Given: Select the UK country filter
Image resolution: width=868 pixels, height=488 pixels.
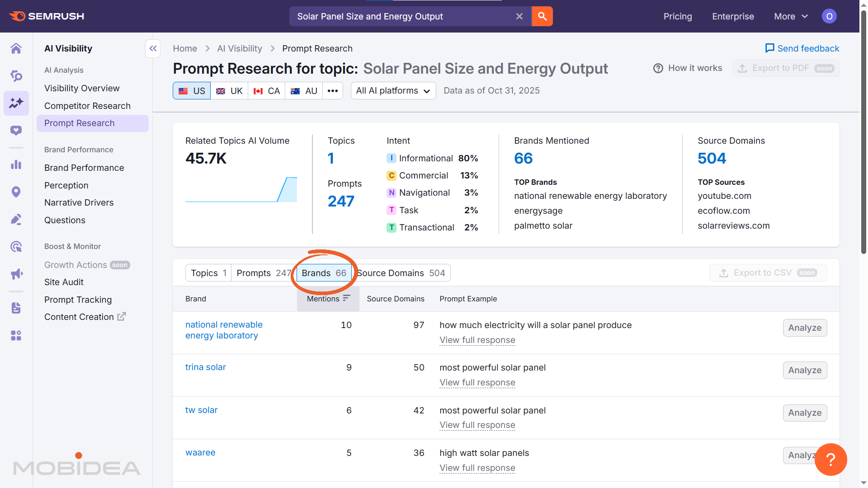Looking at the screenshot, I should click(x=229, y=90).
